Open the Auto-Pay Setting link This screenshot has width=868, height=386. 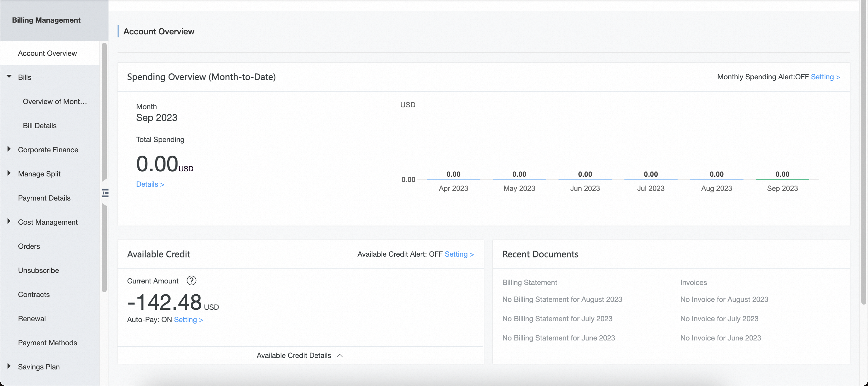coord(188,320)
